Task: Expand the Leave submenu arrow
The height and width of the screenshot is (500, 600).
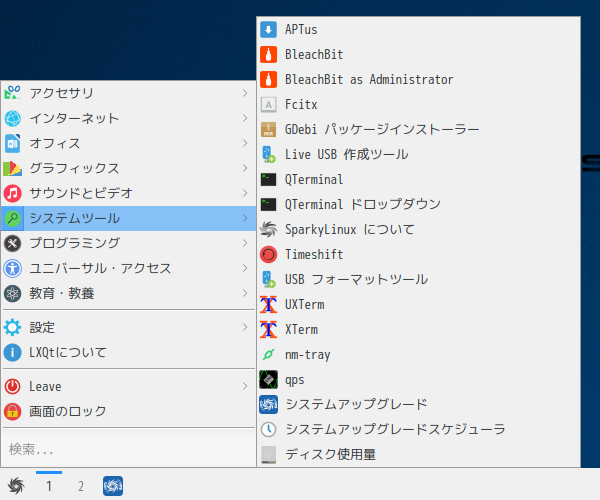Action: 245,386
